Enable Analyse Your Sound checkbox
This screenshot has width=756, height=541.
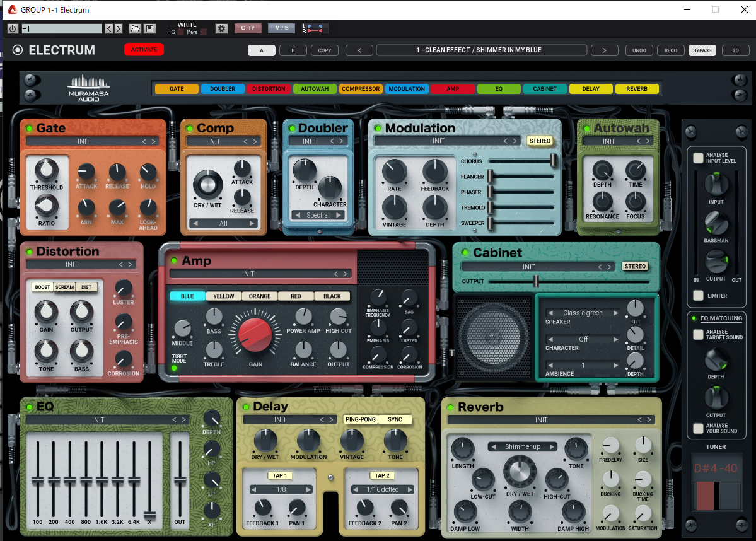(x=698, y=428)
